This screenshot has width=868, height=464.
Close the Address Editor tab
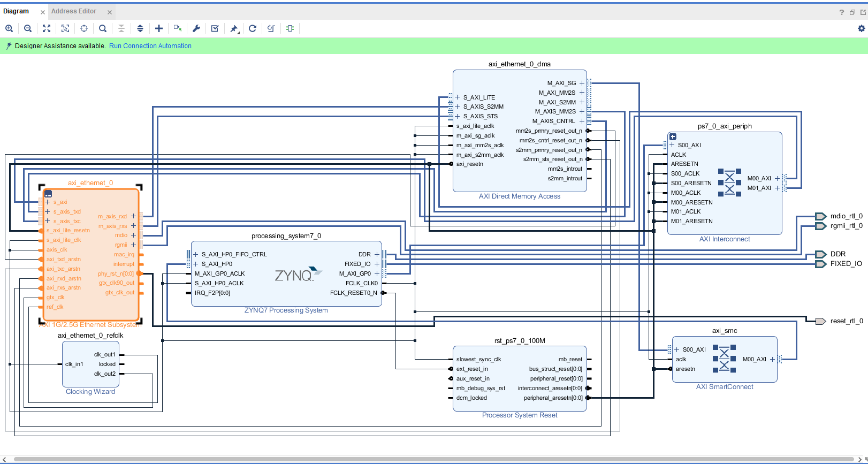(x=110, y=12)
